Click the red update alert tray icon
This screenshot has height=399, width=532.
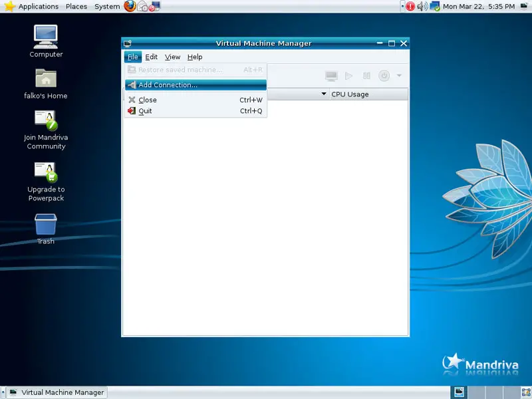410,7
